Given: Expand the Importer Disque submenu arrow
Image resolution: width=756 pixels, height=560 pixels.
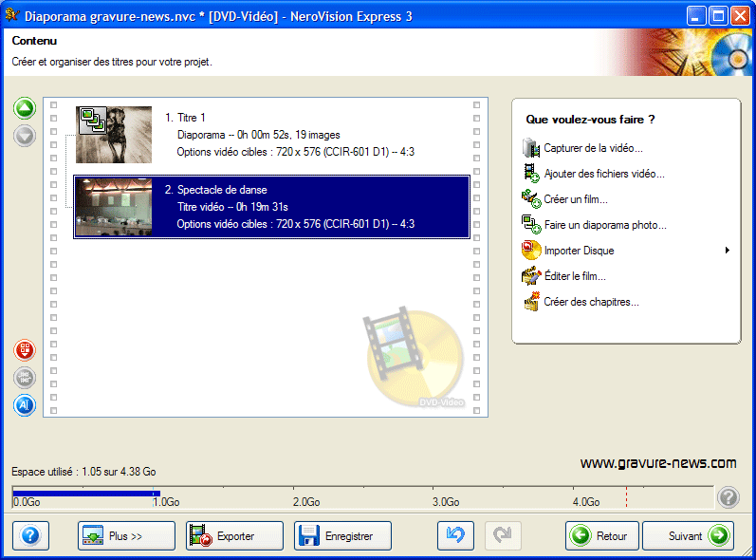Looking at the screenshot, I should coord(728,250).
